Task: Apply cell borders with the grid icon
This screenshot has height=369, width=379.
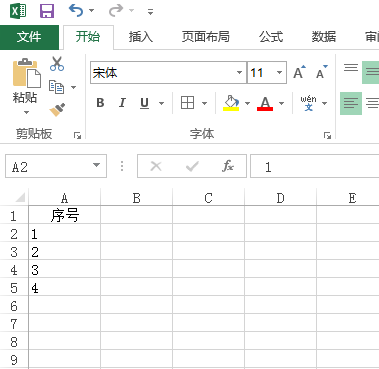Action: [x=187, y=103]
